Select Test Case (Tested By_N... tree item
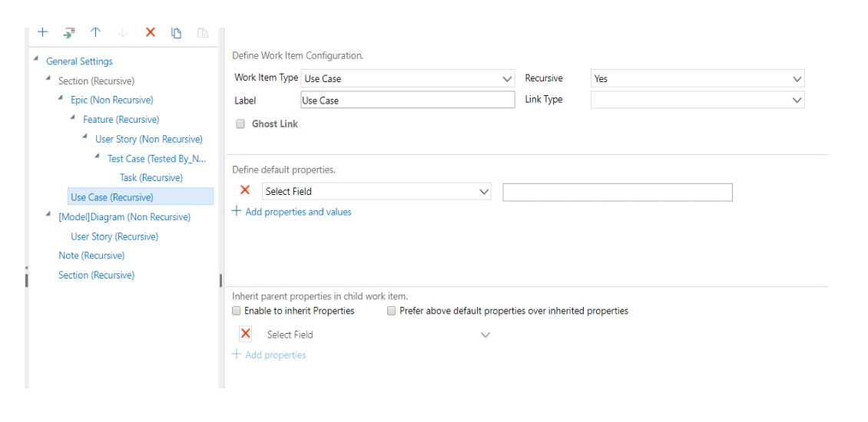This screenshot has width=868, height=422. (157, 159)
